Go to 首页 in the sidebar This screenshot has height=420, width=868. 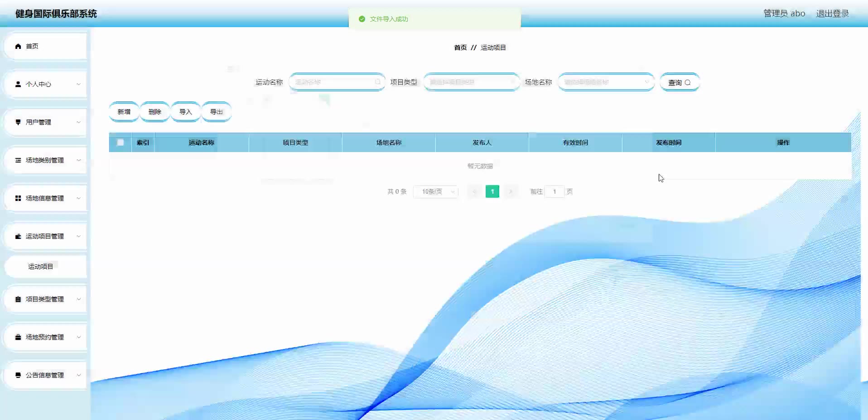[45, 46]
